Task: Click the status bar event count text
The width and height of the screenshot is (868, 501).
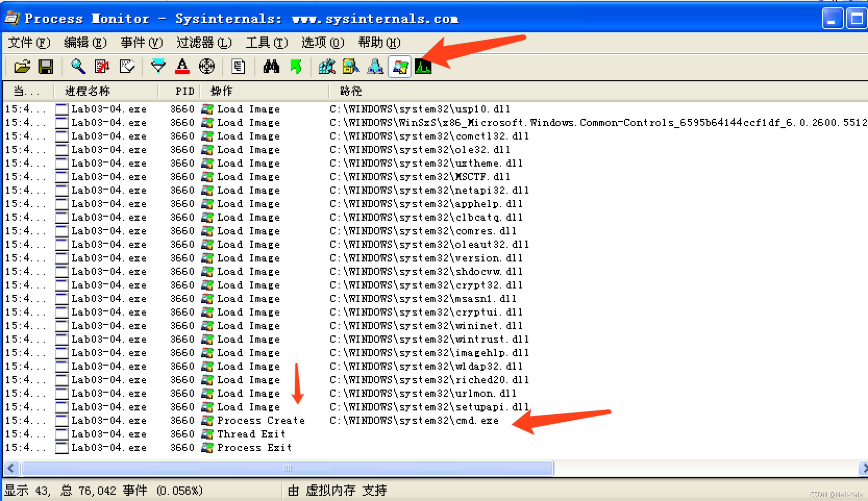Action: pyautogui.click(x=103, y=491)
